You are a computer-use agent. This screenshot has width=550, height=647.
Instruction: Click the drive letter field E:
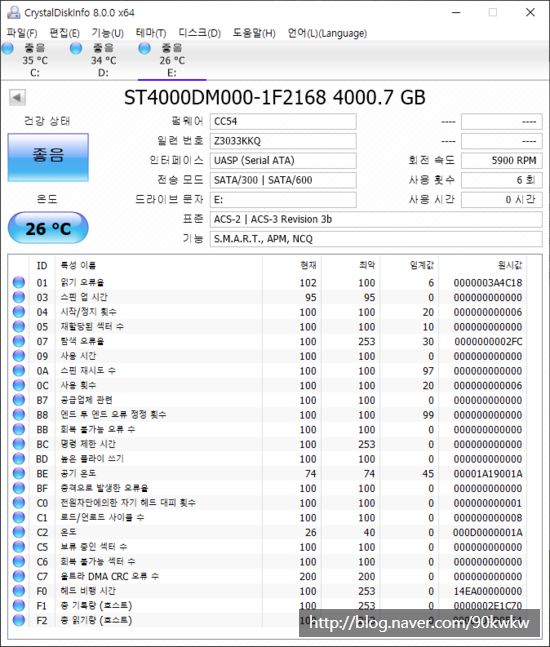(283, 200)
